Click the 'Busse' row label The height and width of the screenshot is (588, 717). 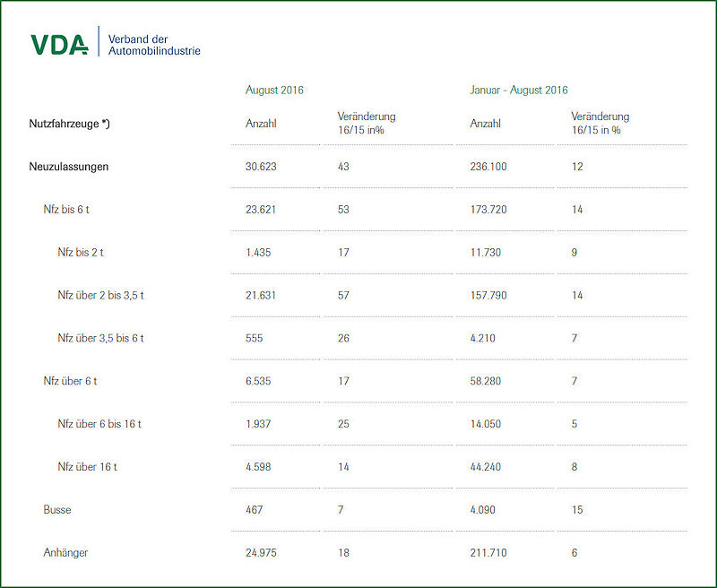(57, 510)
